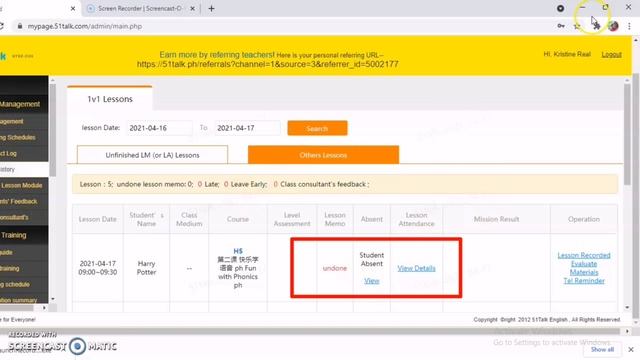Click the lesson date 2021-04-17 09:00-09:30

tap(98, 268)
